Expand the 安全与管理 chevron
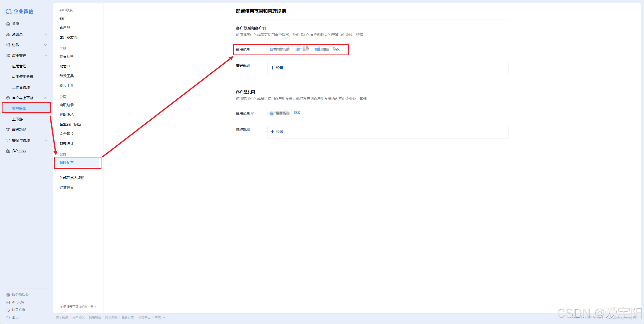The height and width of the screenshot is (324, 644). [x=46, y=140]
